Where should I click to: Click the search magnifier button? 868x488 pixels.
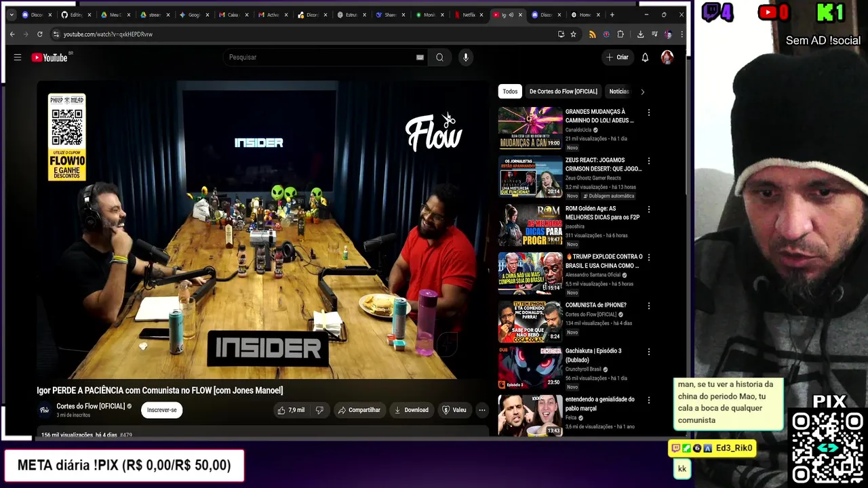(x=439, y=58)
